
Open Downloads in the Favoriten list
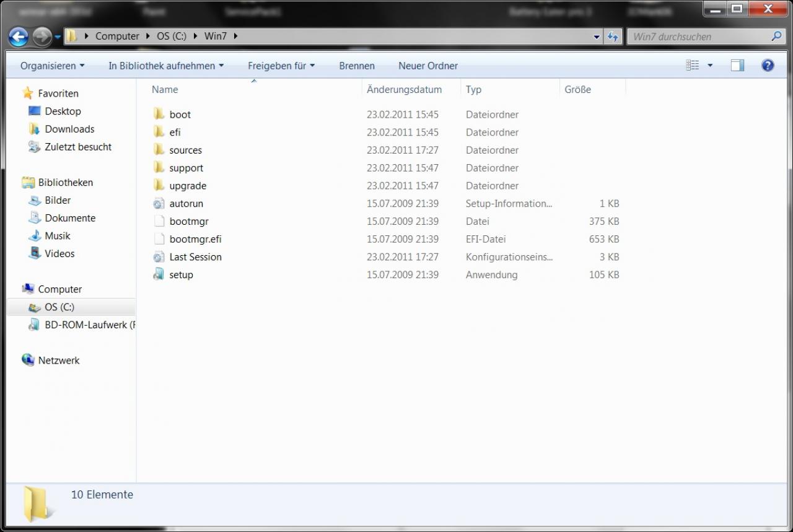point(69,129)
